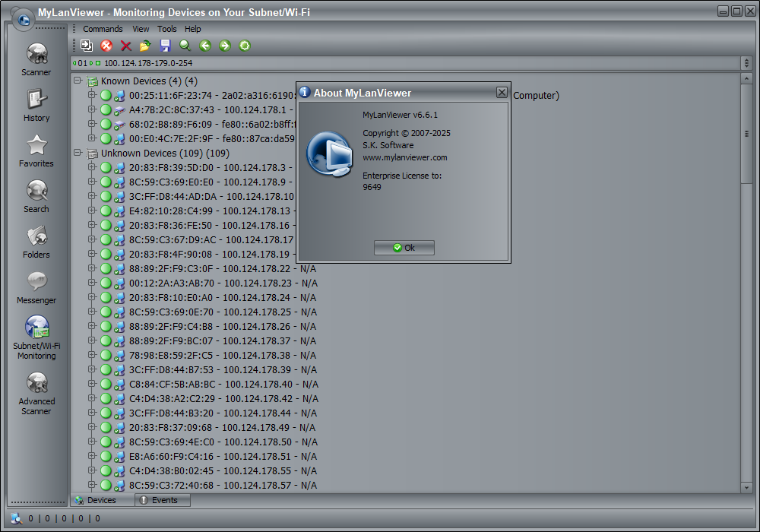Select the C4:D4:38:B0:02:45 device row

[223, 471]
